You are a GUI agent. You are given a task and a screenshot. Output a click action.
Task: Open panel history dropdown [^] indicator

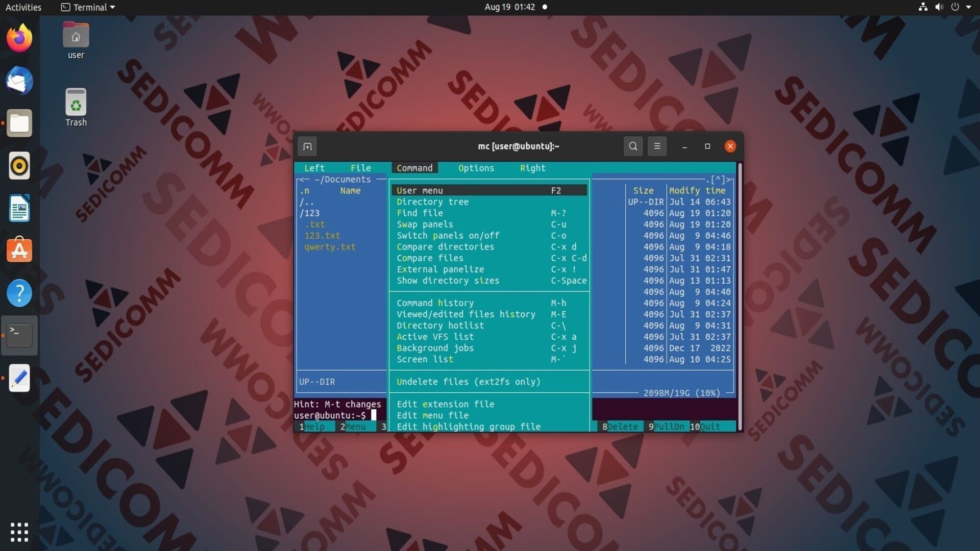718,180
